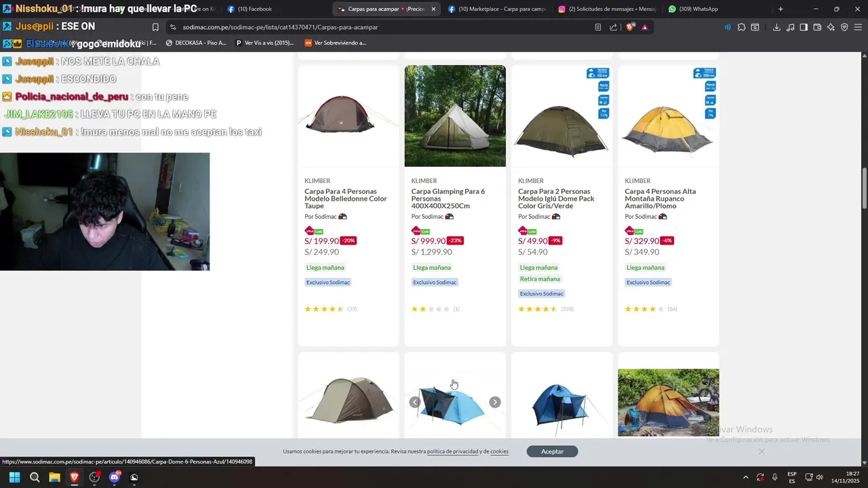
Task: Open the DECOKASA - Piso A... bookmark
Action: click(x=196, y=43)
